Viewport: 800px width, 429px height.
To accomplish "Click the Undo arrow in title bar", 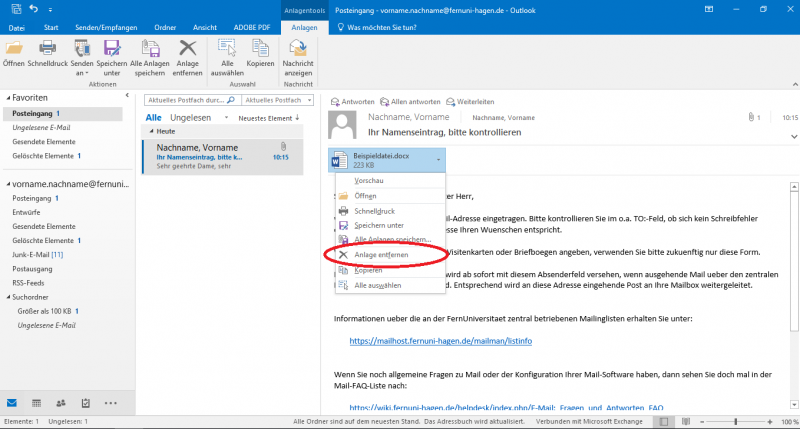I will pyautogui.click(x=34, y=9).
